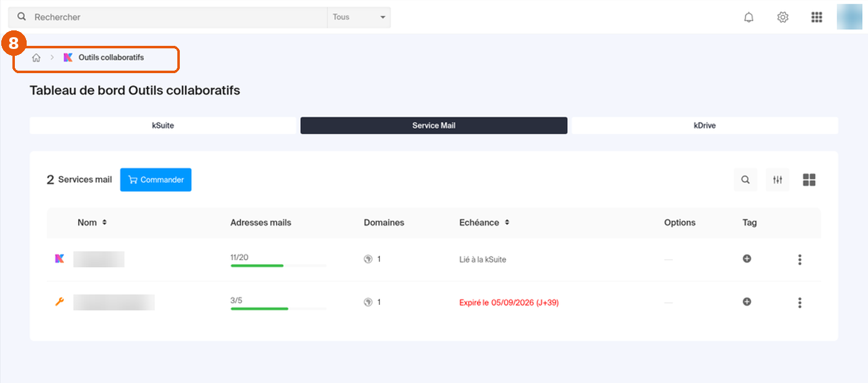The width and height of the screenshot is (868, 383).
Task: Click the "Domaines" column header
Action: (384, 222)
